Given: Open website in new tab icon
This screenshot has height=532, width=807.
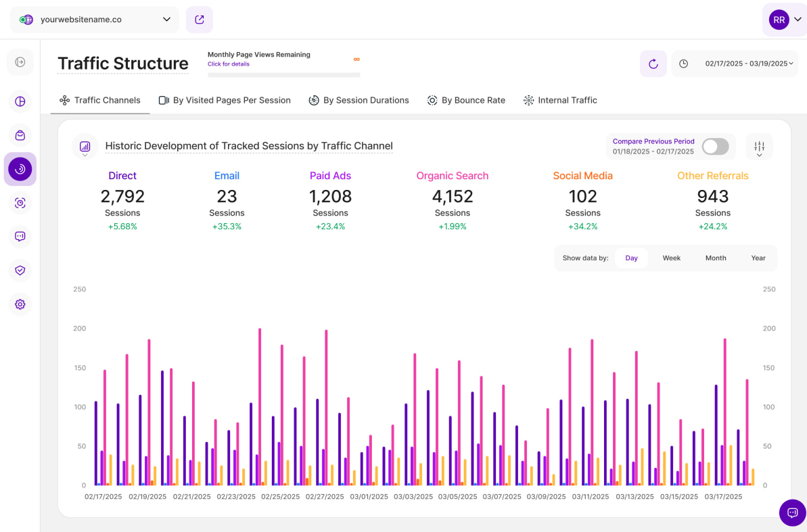Looking at the screenshot, I should tap(200, 20).
